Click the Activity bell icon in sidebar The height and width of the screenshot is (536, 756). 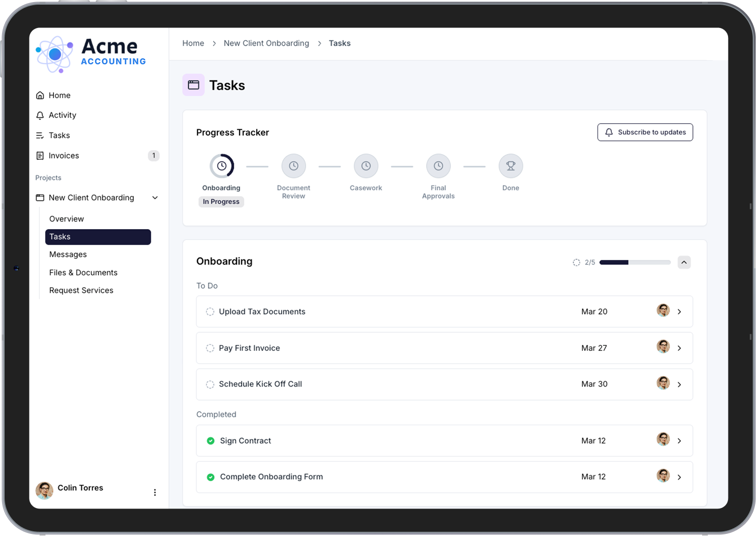[40, 115]
